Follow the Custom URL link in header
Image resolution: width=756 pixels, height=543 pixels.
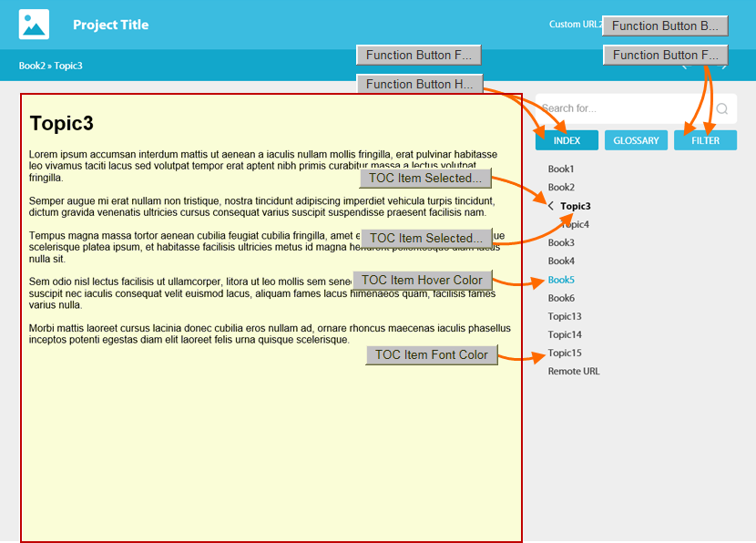575,24
